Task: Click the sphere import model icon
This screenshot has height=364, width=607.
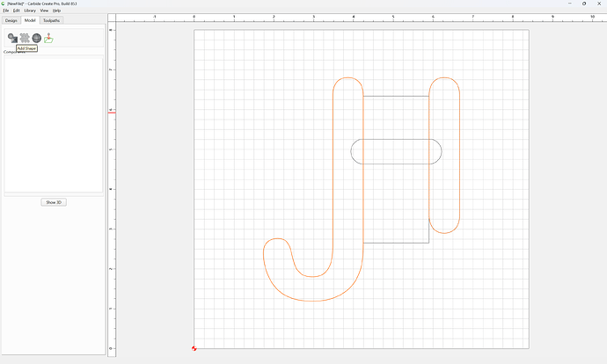Action: tap(37, 38)
